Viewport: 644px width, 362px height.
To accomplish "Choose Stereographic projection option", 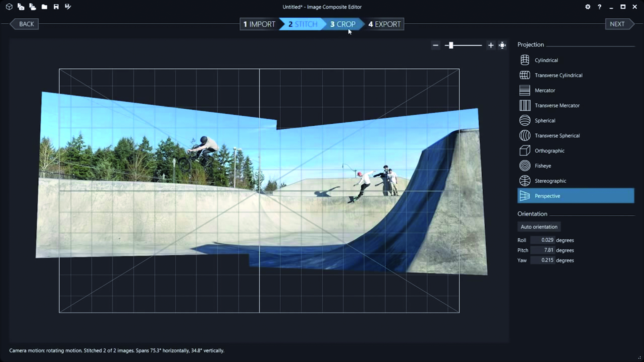I will (x=550, y=181).
